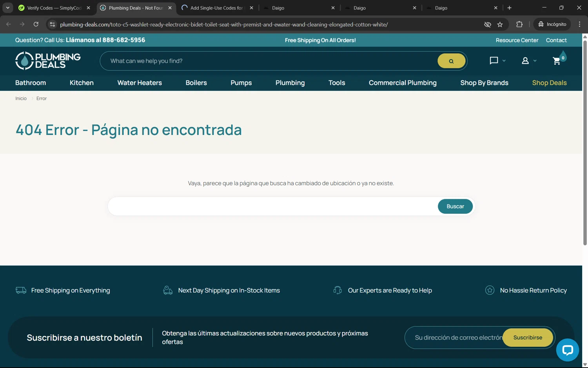Open the Plumbing menu
This screenshot has width=588, height=368.
point(290,83)
